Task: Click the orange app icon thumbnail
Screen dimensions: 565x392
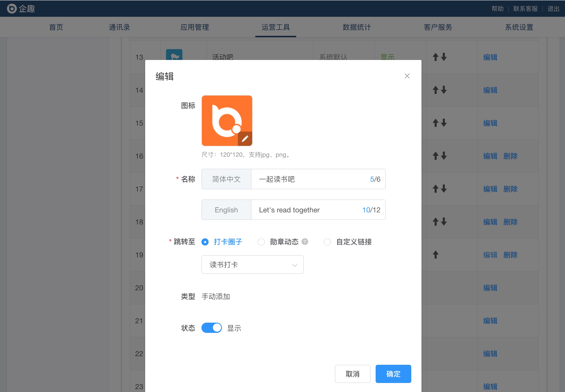Action: pos(227,121)
